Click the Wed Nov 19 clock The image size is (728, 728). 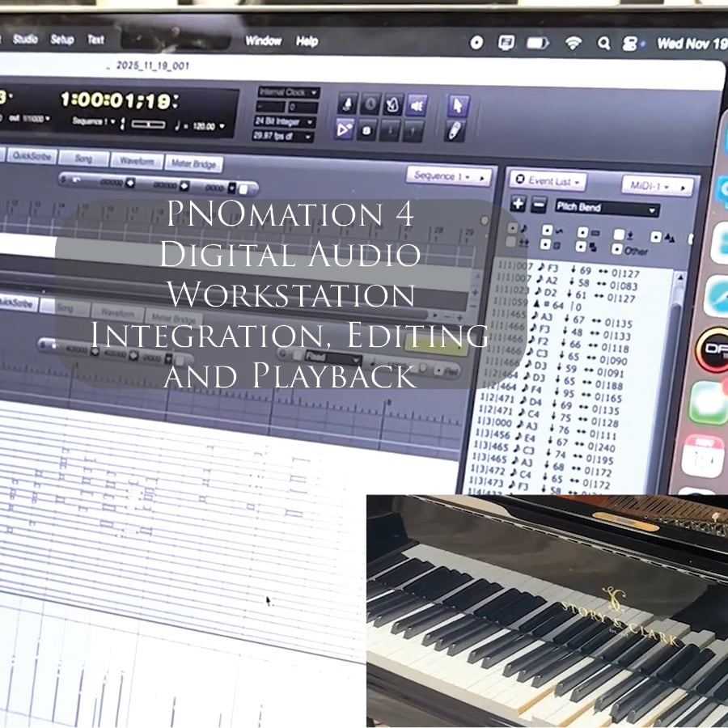coord(692,44)
